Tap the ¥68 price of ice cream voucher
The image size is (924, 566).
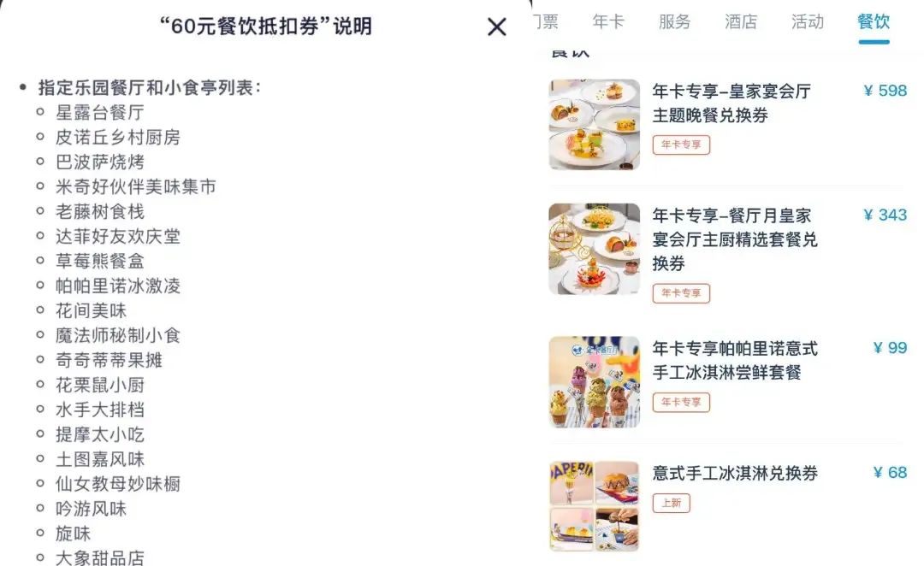point(890,472)
